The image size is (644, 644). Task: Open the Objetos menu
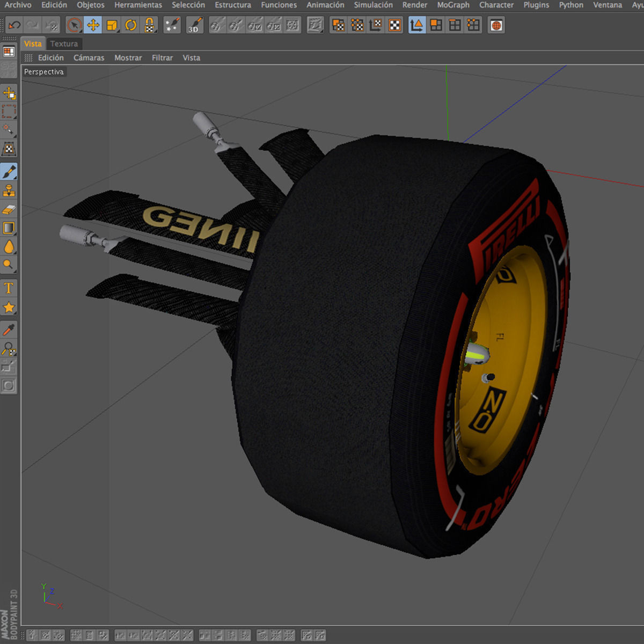point(91,5)
